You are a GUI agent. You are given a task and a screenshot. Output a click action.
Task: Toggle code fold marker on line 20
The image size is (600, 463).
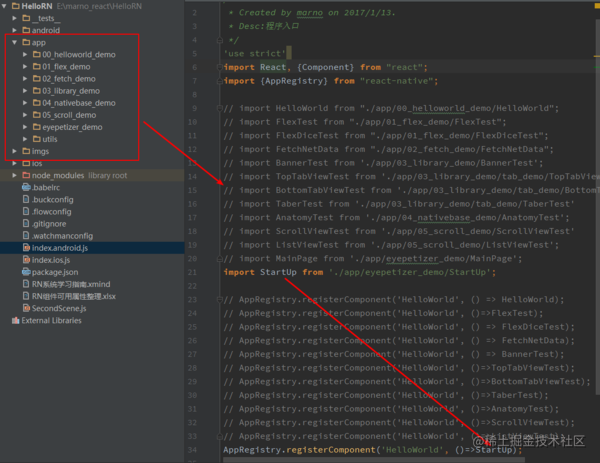click(x=220, y=259)
